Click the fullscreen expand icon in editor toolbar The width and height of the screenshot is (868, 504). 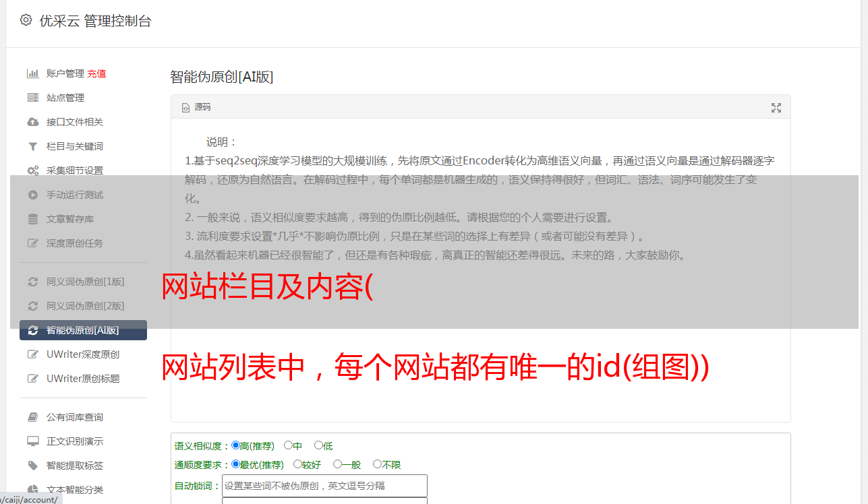coord(776,108)
